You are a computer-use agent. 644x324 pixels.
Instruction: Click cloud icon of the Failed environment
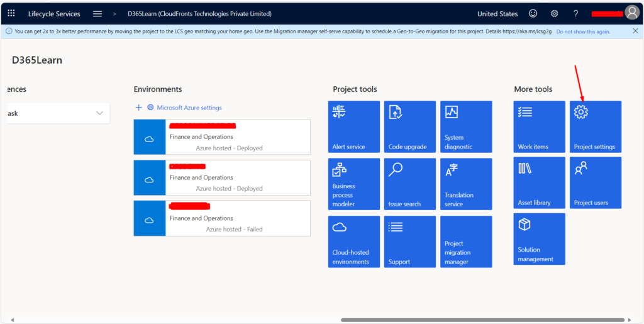coord(150,220)
